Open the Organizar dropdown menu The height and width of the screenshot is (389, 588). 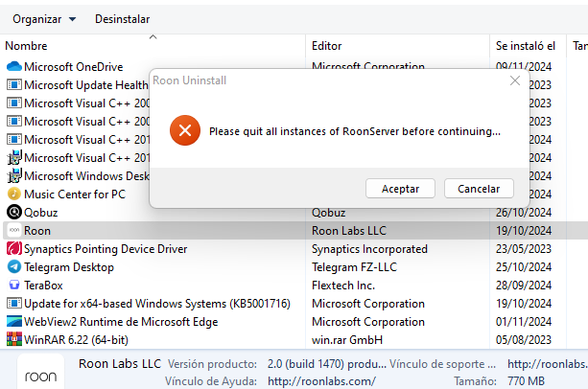point(44,19)
